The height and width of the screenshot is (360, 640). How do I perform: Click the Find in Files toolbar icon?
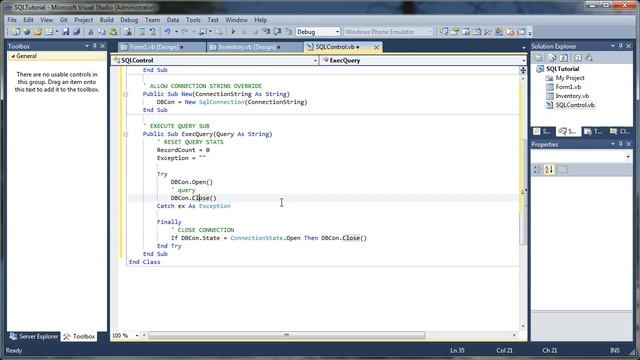[128, 32]
